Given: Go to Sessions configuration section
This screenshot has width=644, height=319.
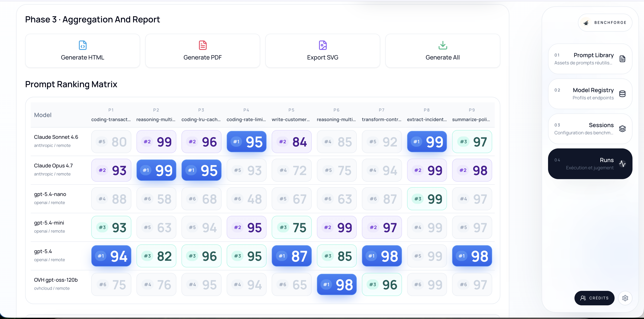Looking at the screenshot, I should pyautogui.click(x=590, y=129).
